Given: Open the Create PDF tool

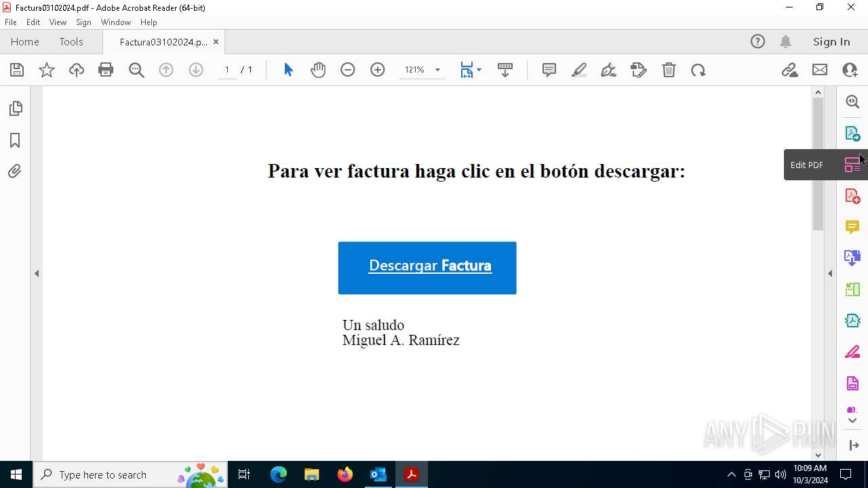Looking at the screenshot, I should (852, 196).
